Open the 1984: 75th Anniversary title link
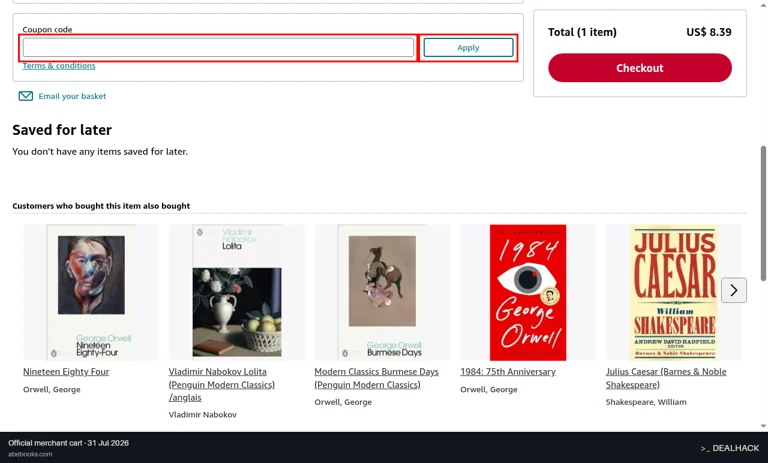 [x=508, y=372]
